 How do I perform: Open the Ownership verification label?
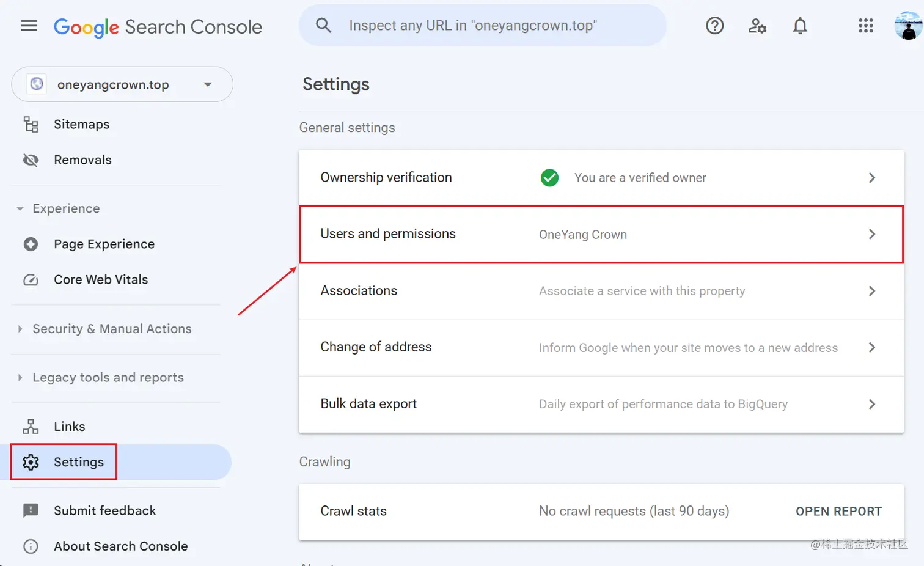[x=386, y=177]
